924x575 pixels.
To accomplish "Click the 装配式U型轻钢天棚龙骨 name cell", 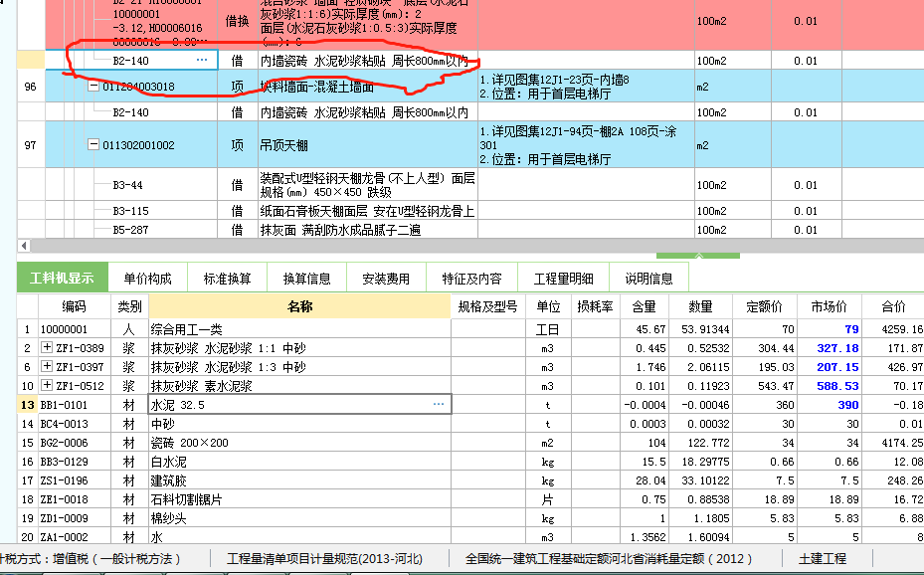I will 368,185.
